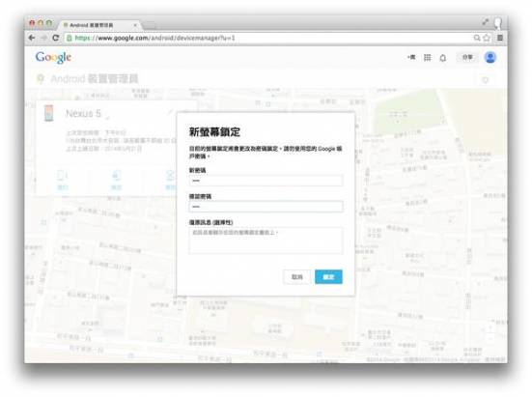Screen dimensions: 532x397
Task: Close the Android device manager tab
Action: (x=135, y=25)
